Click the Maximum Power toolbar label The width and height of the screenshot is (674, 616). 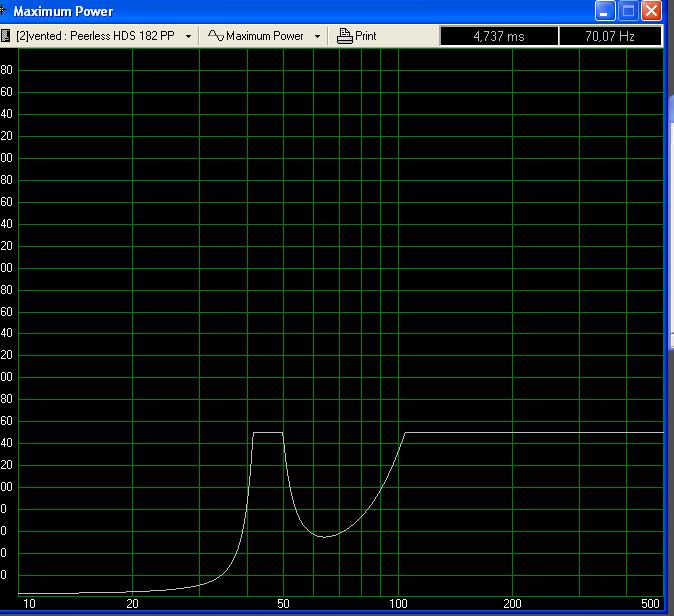(264, 36)
